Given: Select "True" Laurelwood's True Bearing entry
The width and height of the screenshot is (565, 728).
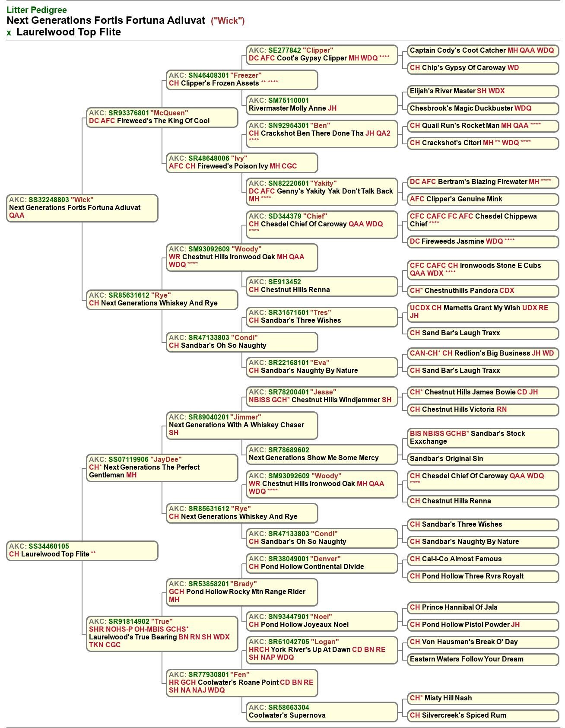Looking at the screenshot, I should pos(162,633).
